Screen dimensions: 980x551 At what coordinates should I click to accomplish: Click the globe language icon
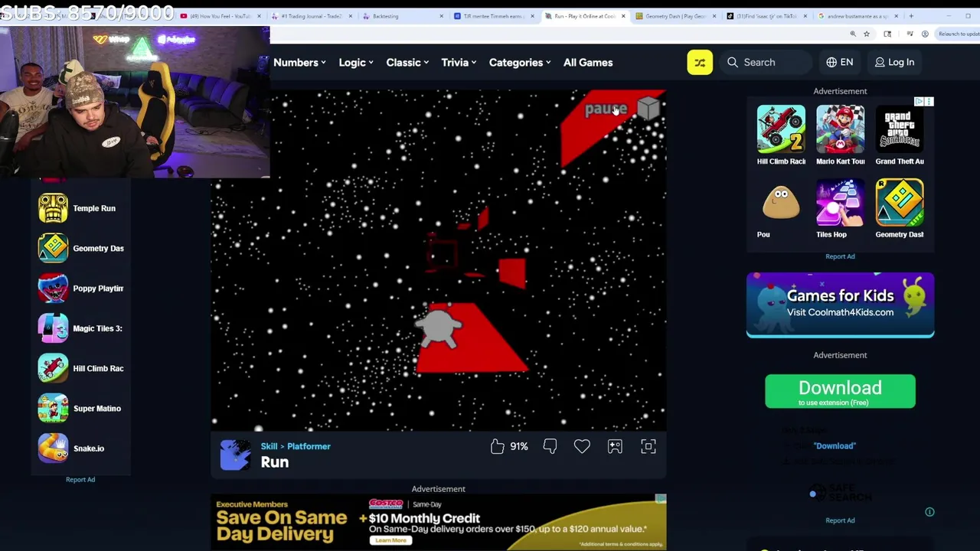(x=831, y=62)
